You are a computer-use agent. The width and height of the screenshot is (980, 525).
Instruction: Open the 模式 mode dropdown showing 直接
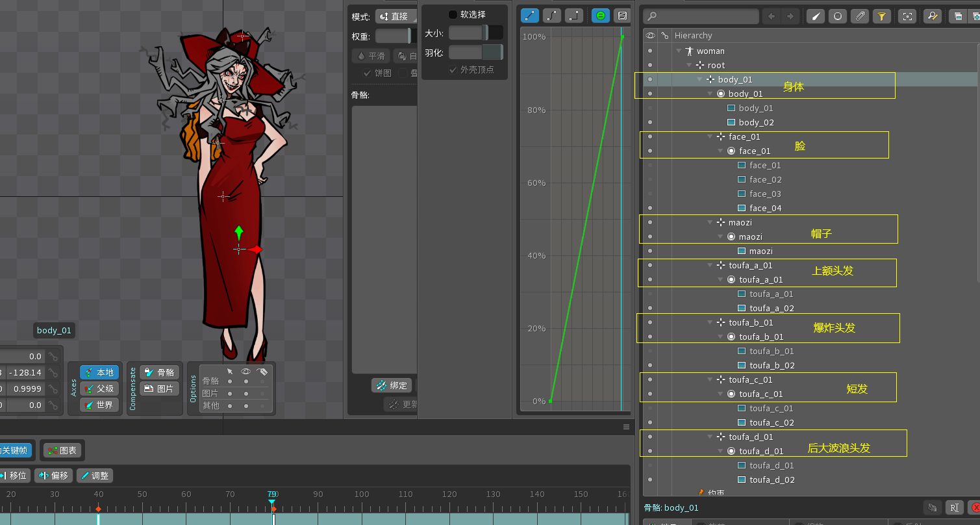(x=396, y=16)
